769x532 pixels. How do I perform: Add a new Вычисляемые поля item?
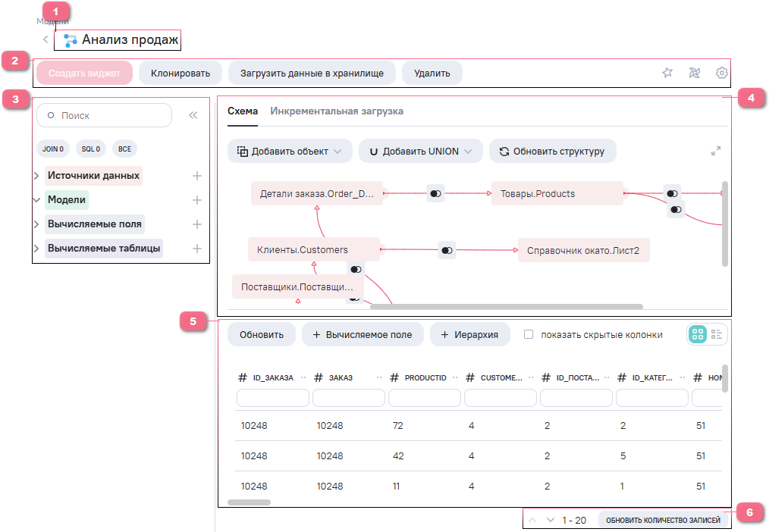[196, 224]
